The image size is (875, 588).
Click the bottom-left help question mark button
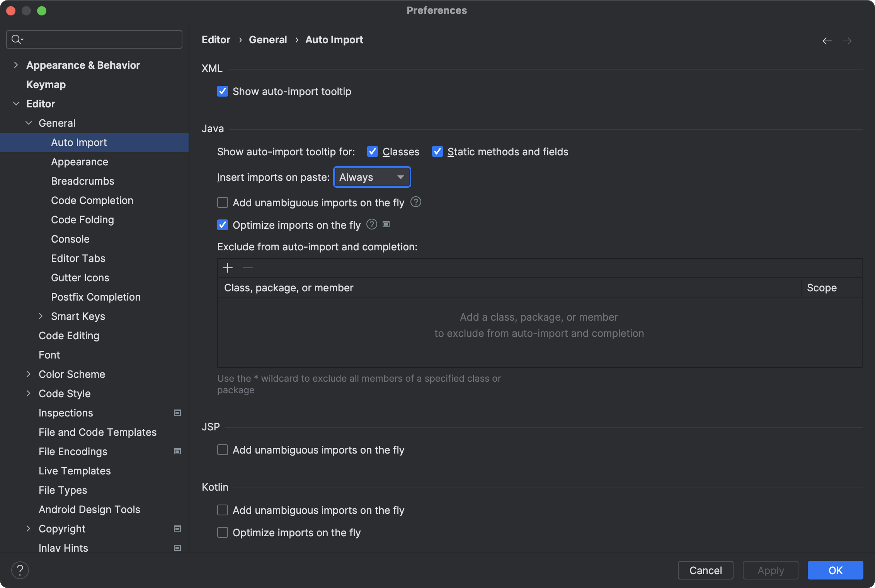20,570
